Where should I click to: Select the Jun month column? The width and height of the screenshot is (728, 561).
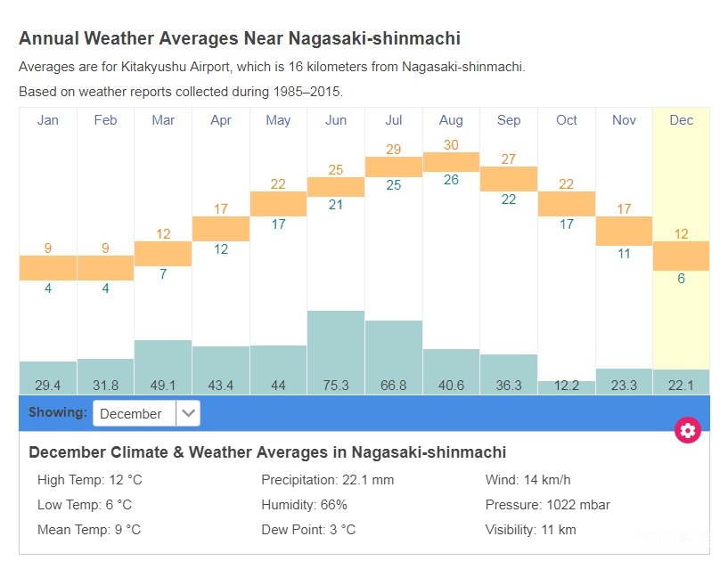click(336, 120)
